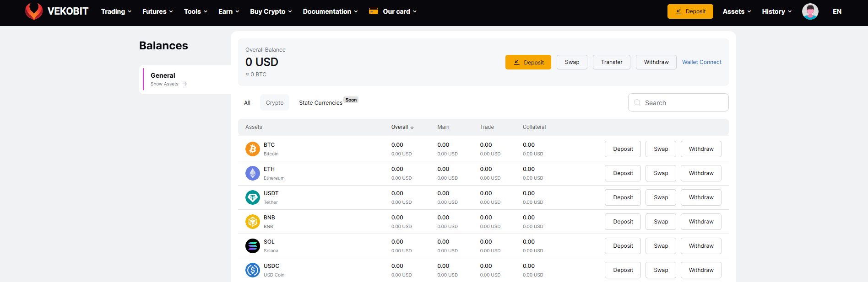Sort by the Overall column arrow
The image size is (868, 282).
coord(412,128)
